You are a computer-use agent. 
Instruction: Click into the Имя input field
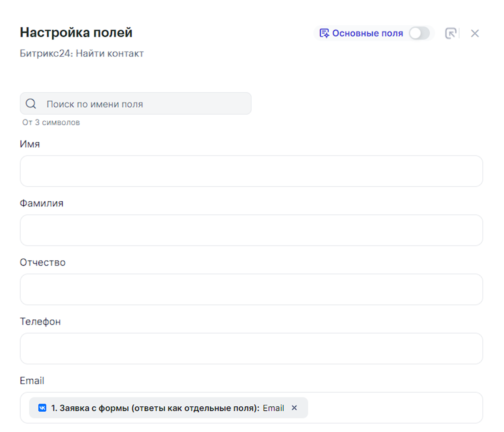pyautogui.click(x=251, y=171)
